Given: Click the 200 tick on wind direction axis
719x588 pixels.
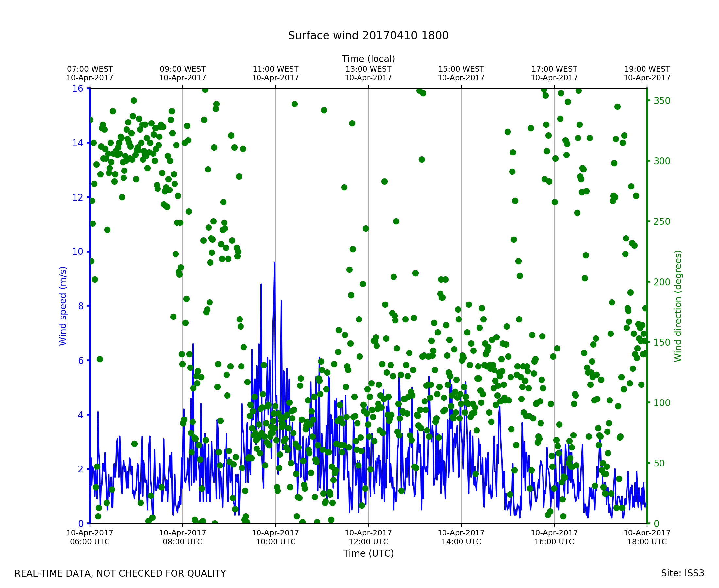Looking at the screenshot, I should coord(662,282).
